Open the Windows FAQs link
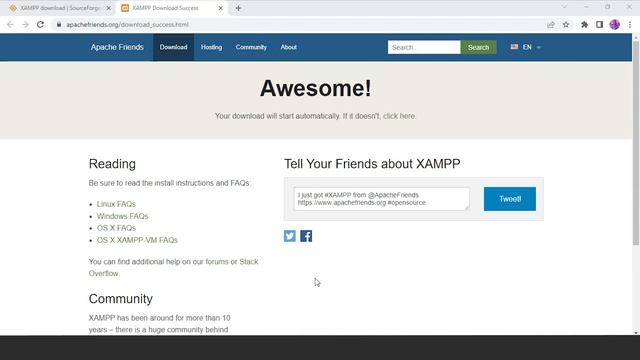640x360 pixels. click(122, 216)
